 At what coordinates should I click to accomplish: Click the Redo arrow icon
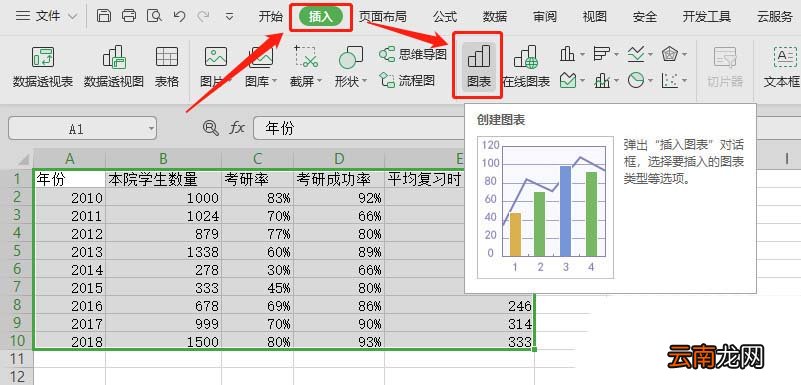[x=203, y=16]
